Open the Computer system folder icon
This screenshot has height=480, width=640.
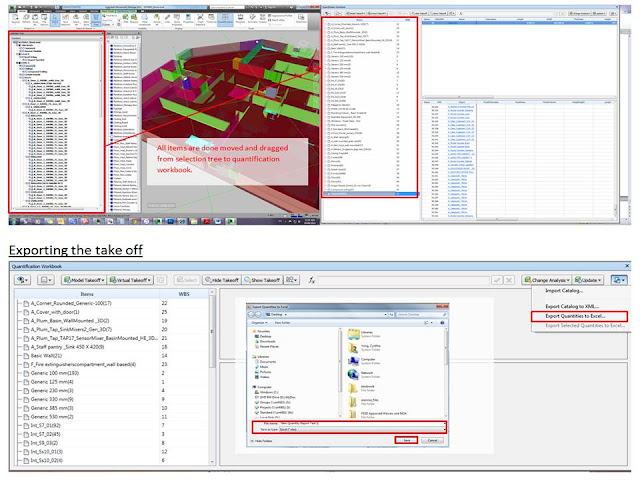(353, 361)
